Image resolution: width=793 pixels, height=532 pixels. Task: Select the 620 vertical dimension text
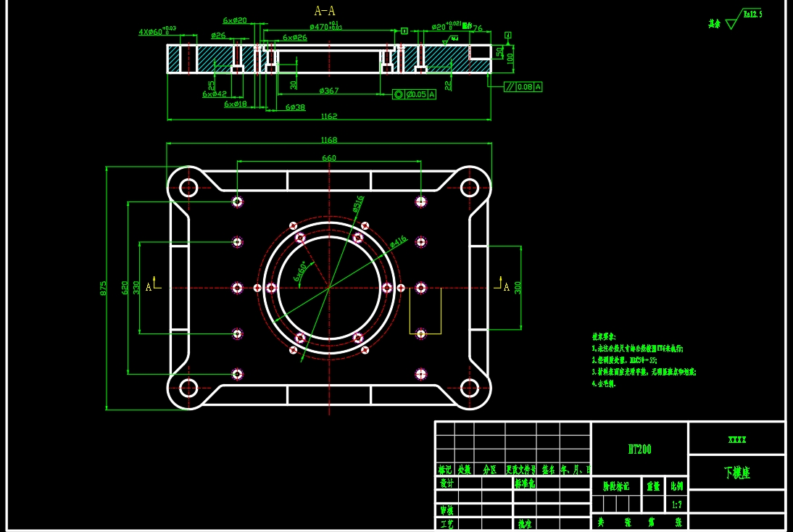tap(125, 288)
